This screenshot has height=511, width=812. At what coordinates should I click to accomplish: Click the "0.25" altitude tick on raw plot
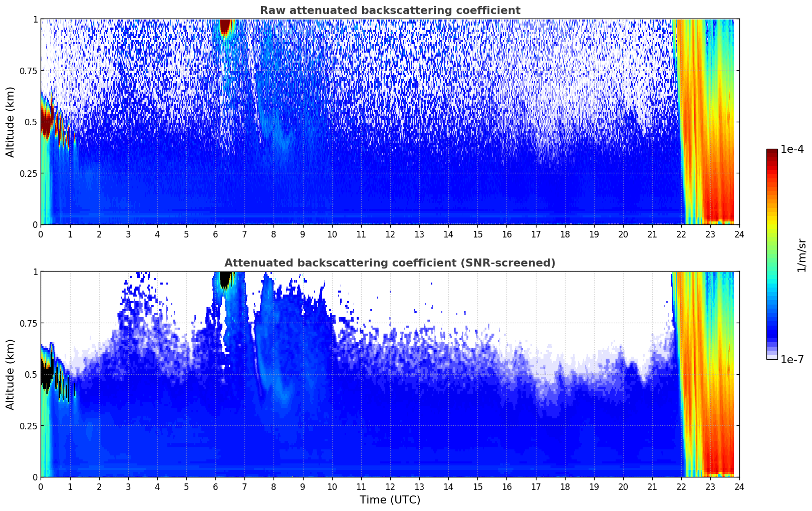pos(28,173)
